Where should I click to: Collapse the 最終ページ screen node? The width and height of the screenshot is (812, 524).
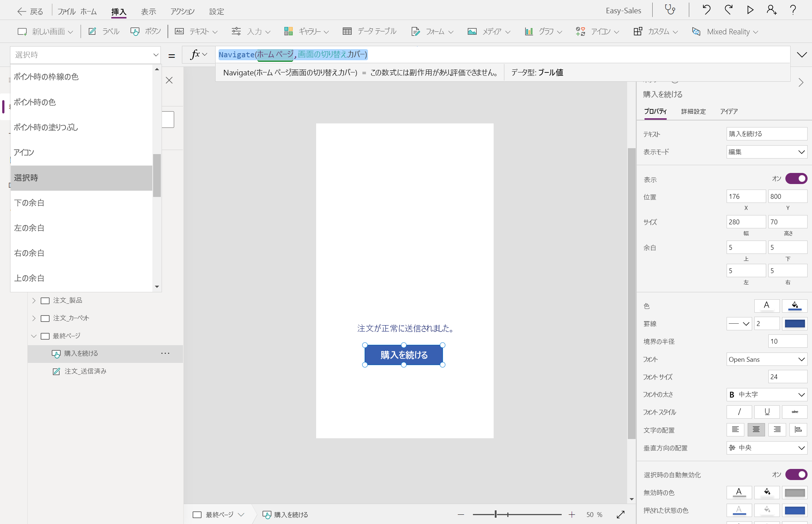click(x=34, y=336)
